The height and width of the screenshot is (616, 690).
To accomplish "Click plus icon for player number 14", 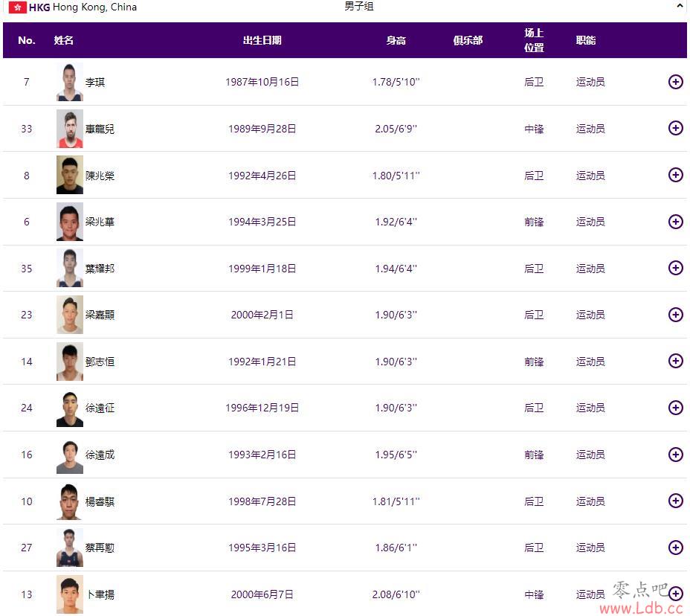I will click(675, 361).
